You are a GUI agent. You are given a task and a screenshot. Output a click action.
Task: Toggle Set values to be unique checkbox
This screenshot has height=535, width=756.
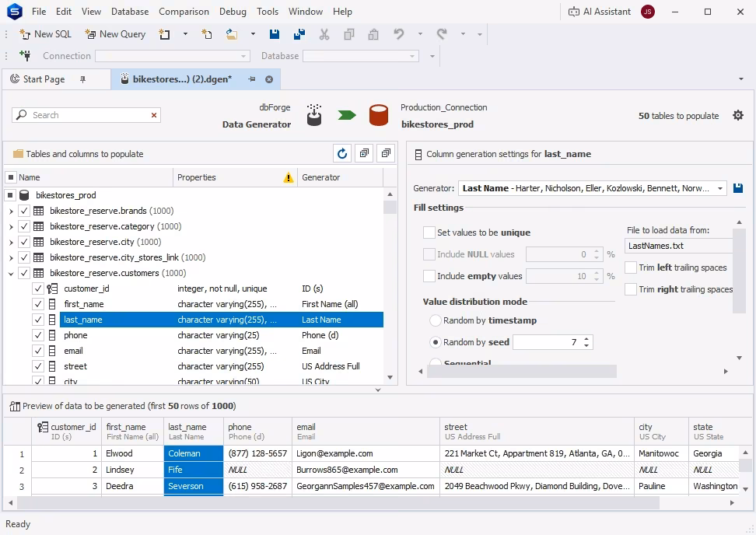tap(429, 233)
